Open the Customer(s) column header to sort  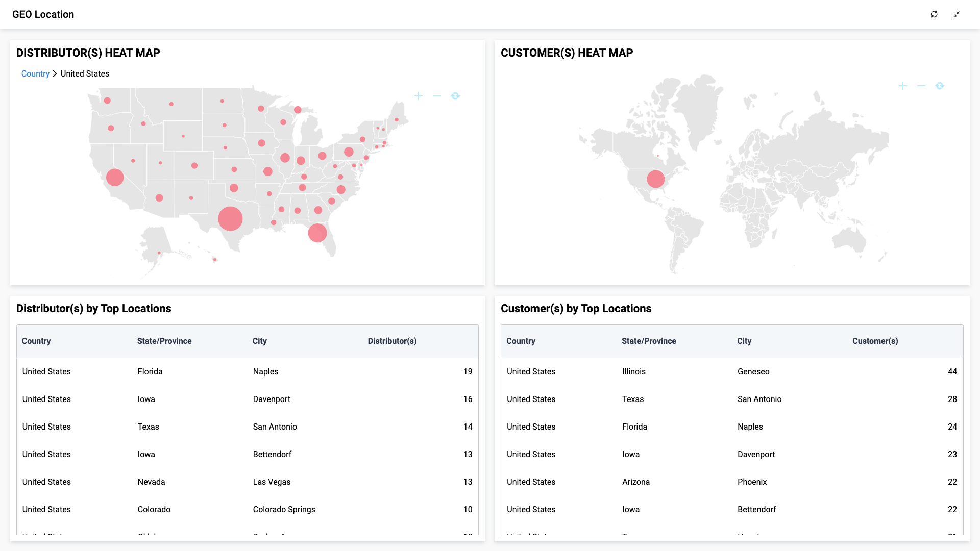[875, 341]
